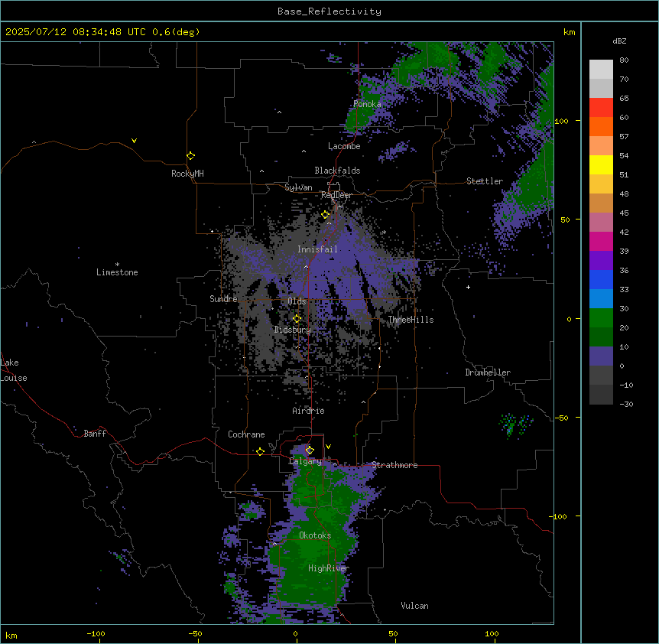Click the RockyMH label

click(187, 174)
